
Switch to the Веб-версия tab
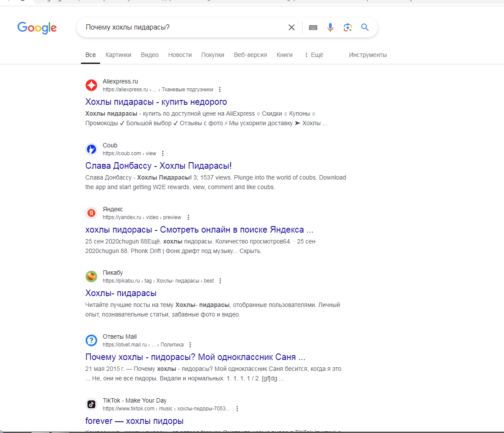250,55
